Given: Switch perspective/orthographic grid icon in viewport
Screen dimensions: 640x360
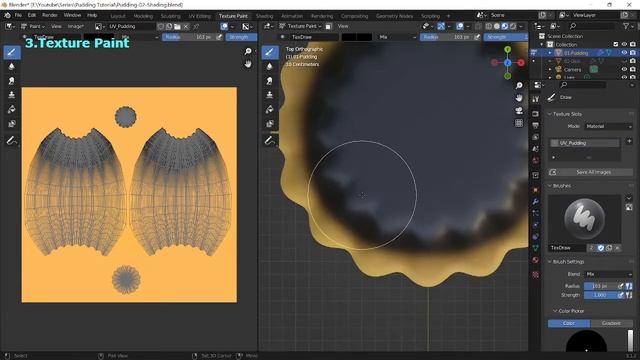Looking at the screenshot, I should click(x=519, y=123).
